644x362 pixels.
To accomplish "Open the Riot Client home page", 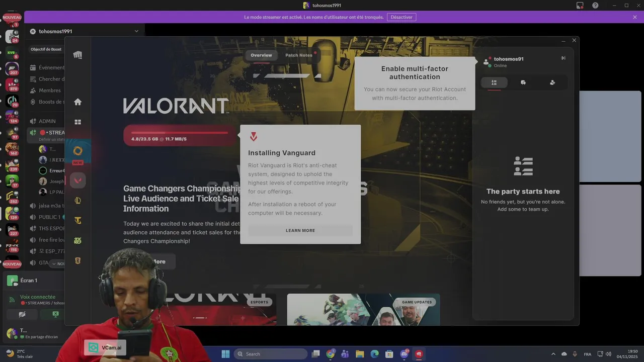I will (77, 102).
